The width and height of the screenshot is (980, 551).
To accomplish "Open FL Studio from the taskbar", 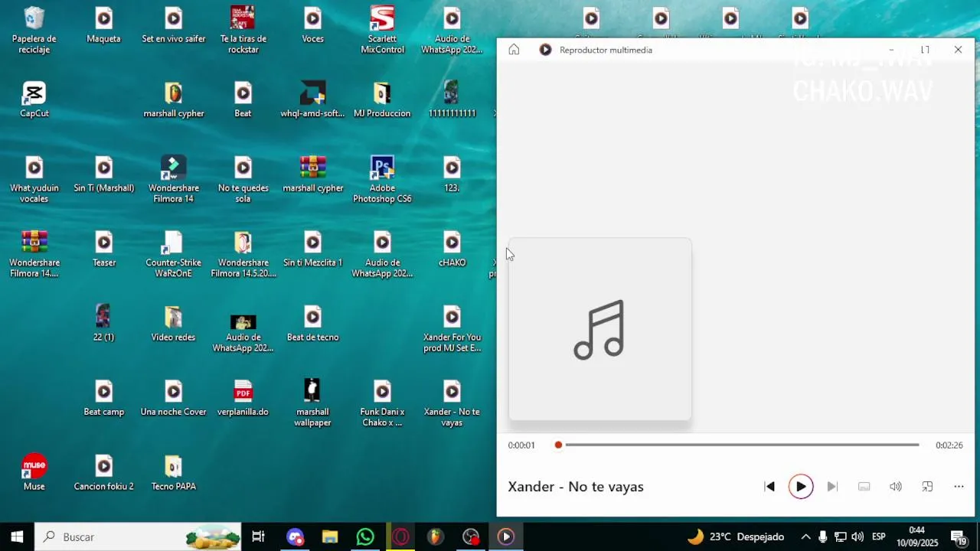I will coord(435,536).
